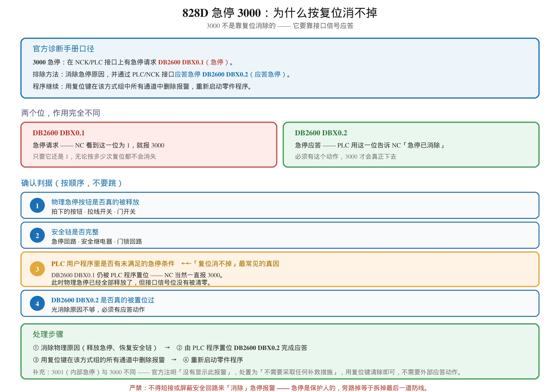This screenshot has height=392, width=560.
Task: Click blue text '应答急停 DB2600 DBX0.2（应答急停）'
Action: pos(230,74)
